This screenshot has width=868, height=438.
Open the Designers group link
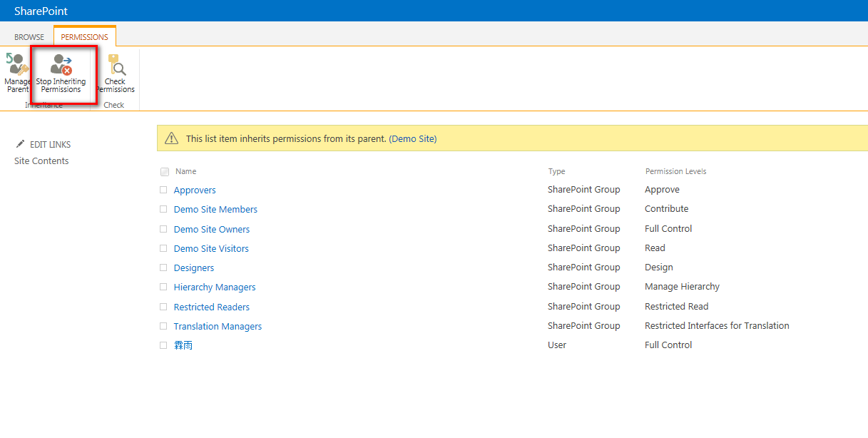tap(194, 268)
